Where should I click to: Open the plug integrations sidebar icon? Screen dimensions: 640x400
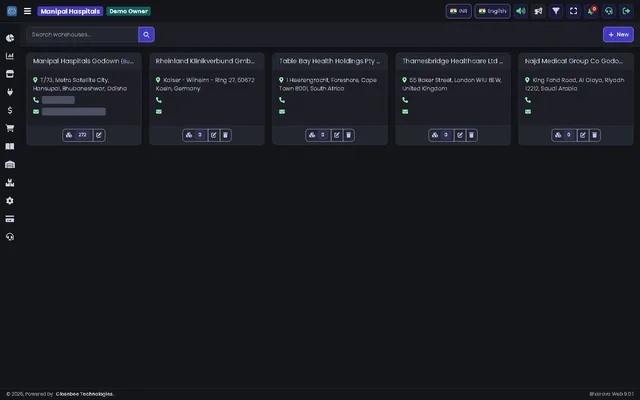[x=10, y=92]
